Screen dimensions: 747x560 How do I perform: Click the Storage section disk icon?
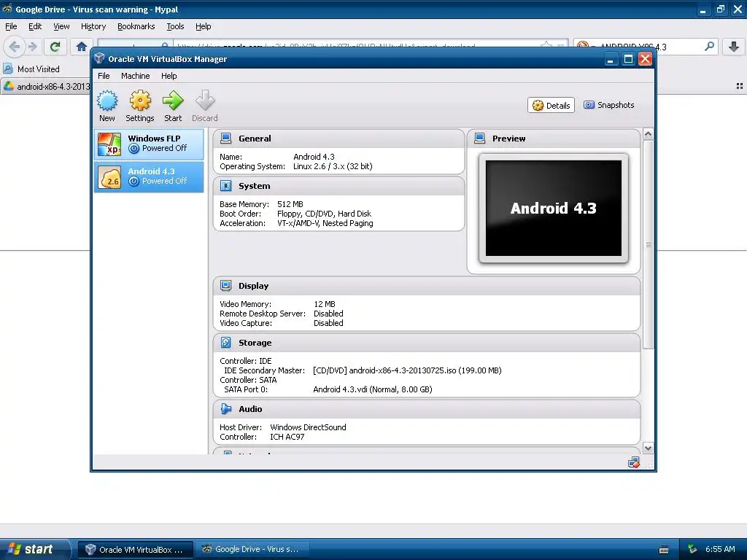point(226,343)
